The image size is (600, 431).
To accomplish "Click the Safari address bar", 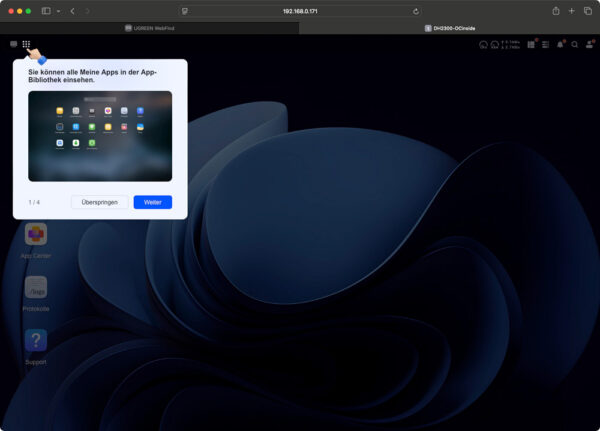I will [300, 10].
